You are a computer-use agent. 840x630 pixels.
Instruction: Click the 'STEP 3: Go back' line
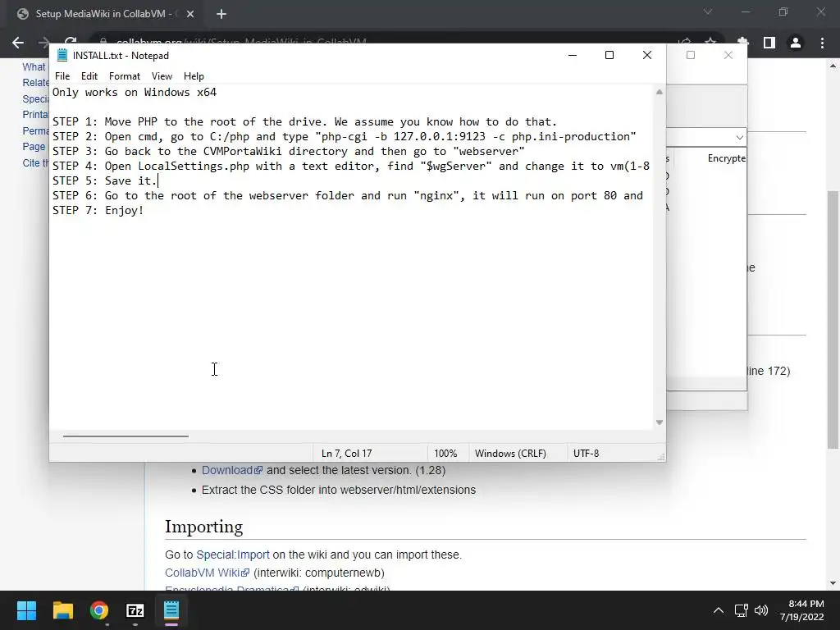pos(288,151)
